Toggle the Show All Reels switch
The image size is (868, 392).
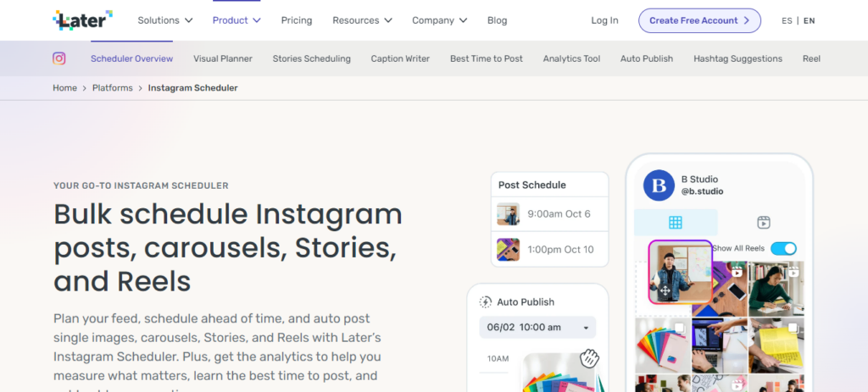782,248
